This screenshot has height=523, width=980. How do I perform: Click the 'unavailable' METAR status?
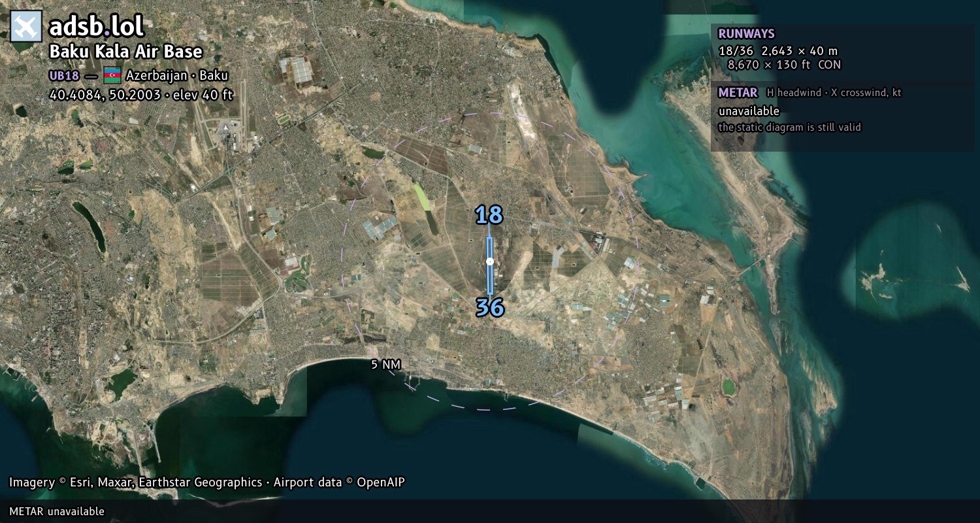[749, 111]
